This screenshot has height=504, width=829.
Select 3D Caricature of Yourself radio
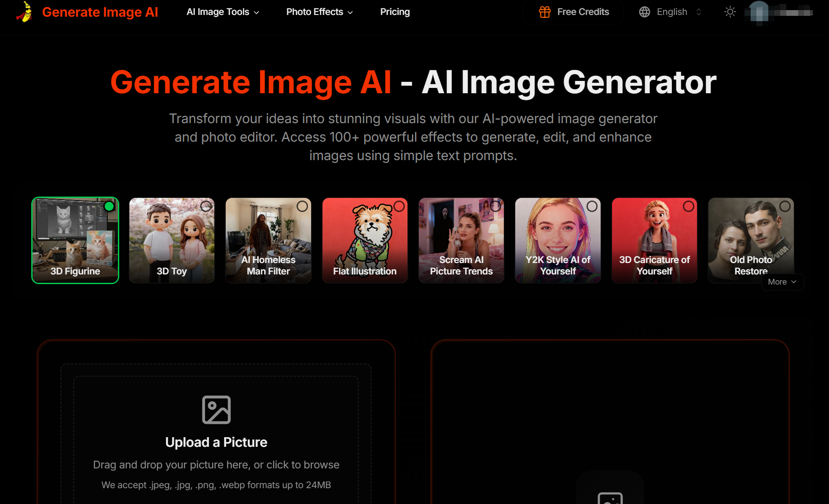[x=689, y=206]
